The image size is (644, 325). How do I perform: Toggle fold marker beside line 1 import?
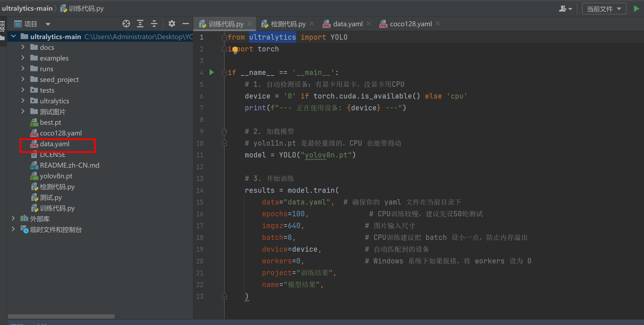[x=224, y=37]
